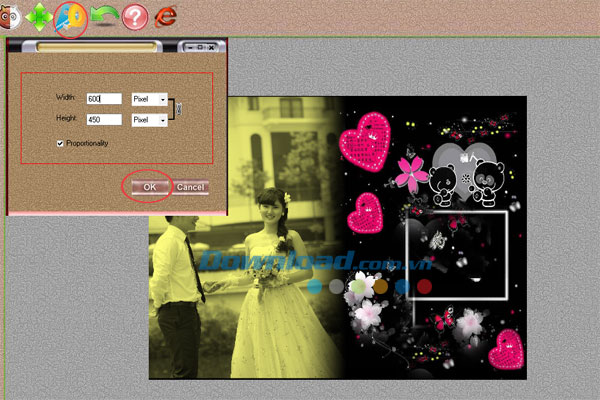The image size is (600, 400).
Task: Expand the Width unit Pixel dropdown
Action: coord(162,99)
